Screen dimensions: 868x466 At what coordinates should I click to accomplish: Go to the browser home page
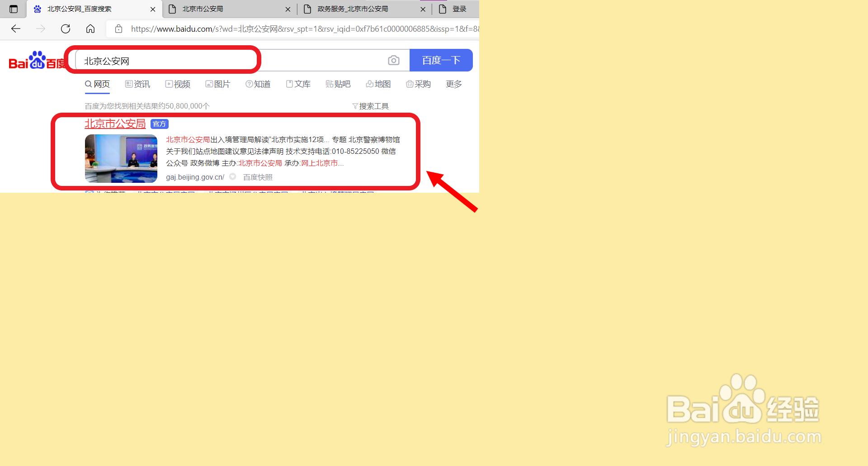click(x=90, y=29)
